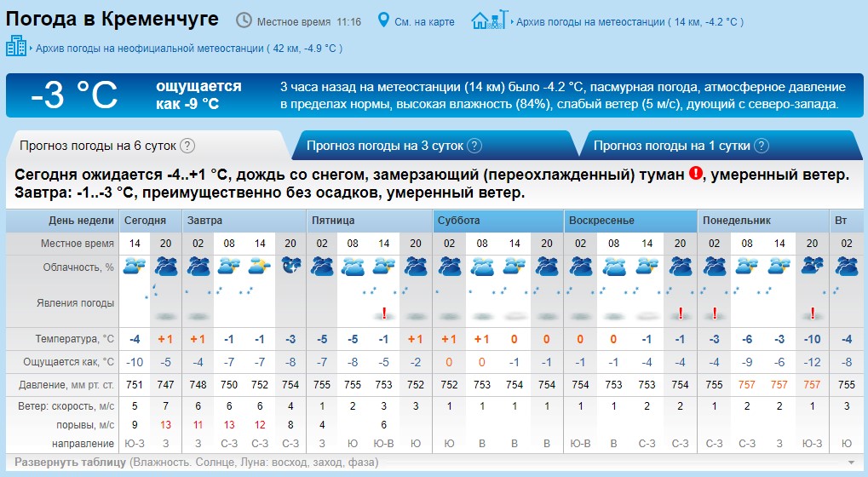Click warning exclamation under Пятница 14:00
Viewport: 868px width, 477px height.
384,313
